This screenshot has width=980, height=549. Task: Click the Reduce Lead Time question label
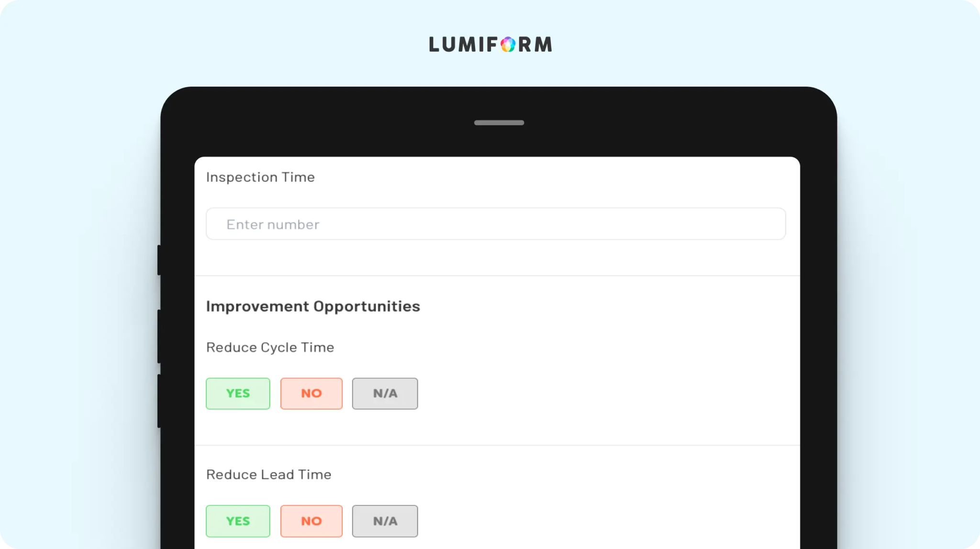268,475
